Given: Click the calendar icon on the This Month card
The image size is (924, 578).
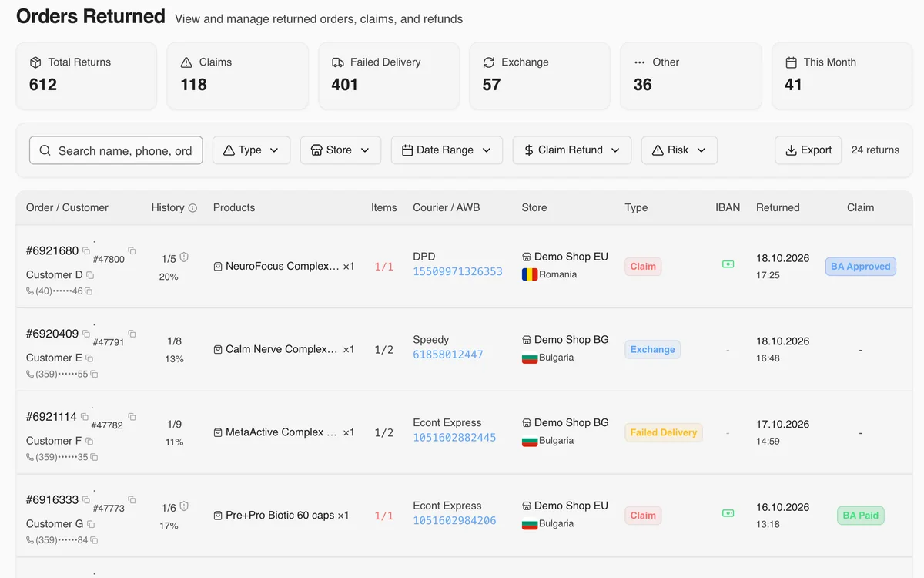Looking at the screenshot, I should [791, 62].
